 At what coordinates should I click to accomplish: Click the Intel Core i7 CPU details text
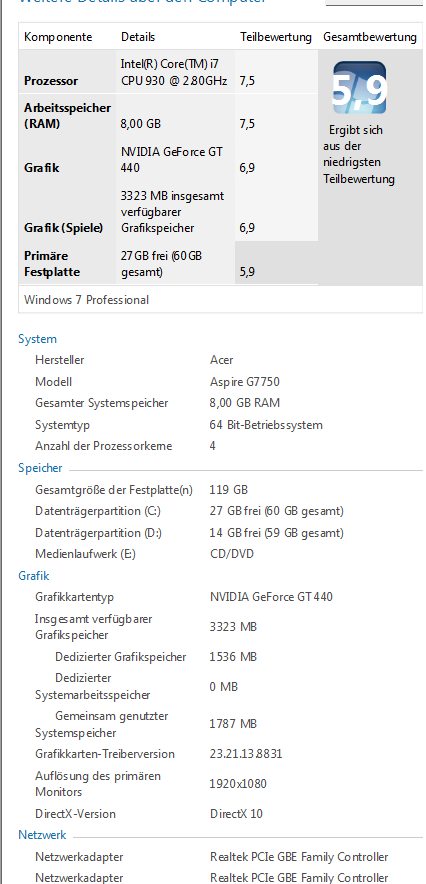tap(174, 72)
